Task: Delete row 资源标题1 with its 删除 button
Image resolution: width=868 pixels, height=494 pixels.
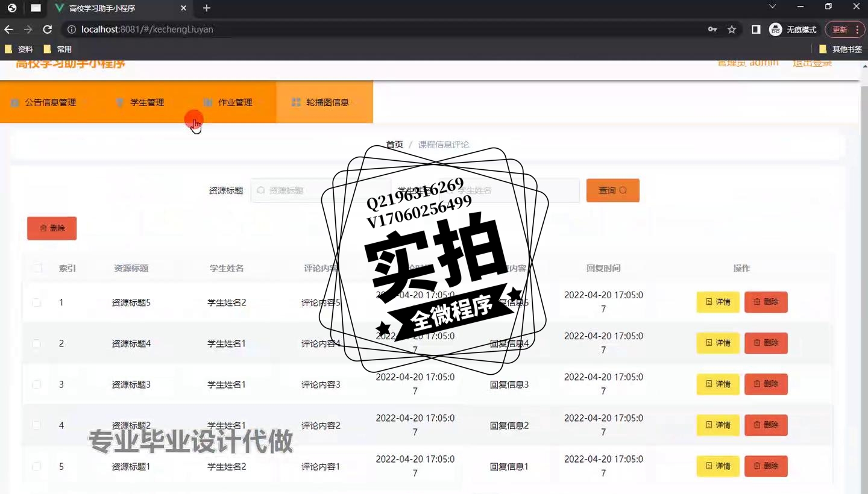Action: [766, 466]
